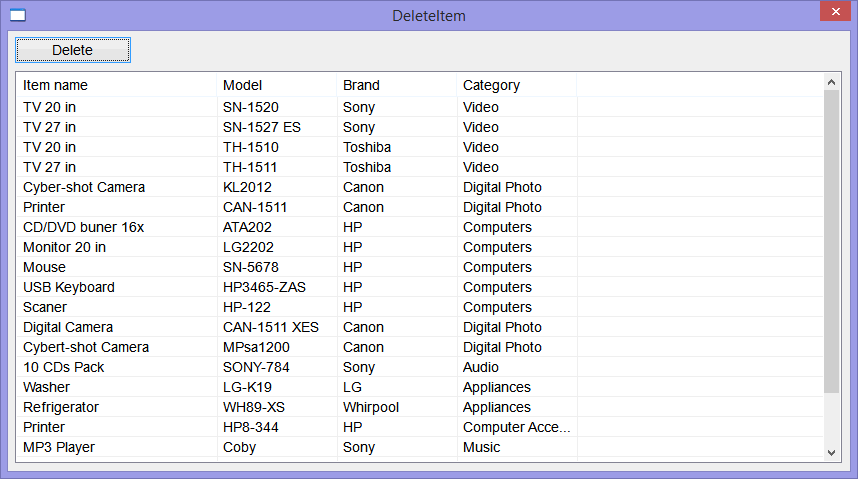This screenshot has width=858, height=479.
Task: Select model SONY-784 cell
Action: pos(256,367)
